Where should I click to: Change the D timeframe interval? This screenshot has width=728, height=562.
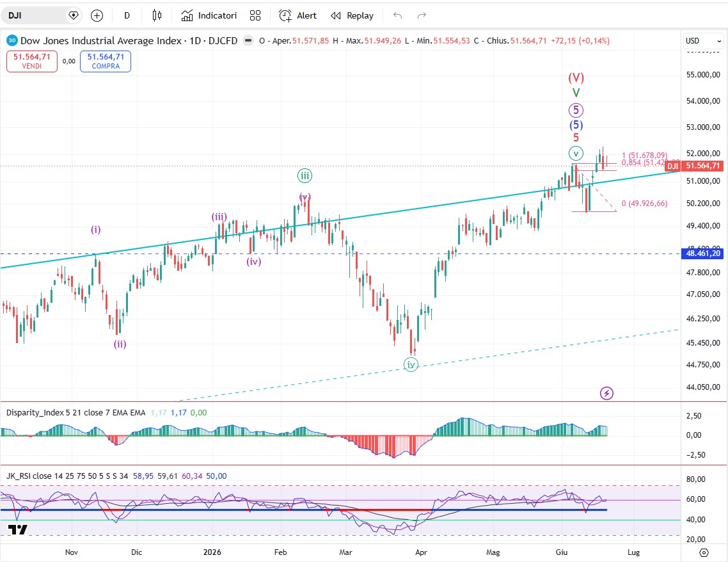(127, 16)
